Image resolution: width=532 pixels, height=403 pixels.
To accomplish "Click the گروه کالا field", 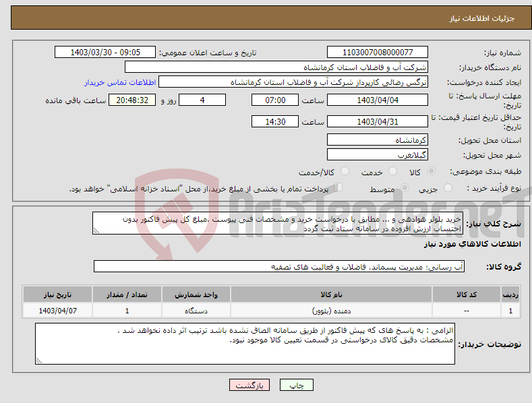I will click(x=279, y=267).
